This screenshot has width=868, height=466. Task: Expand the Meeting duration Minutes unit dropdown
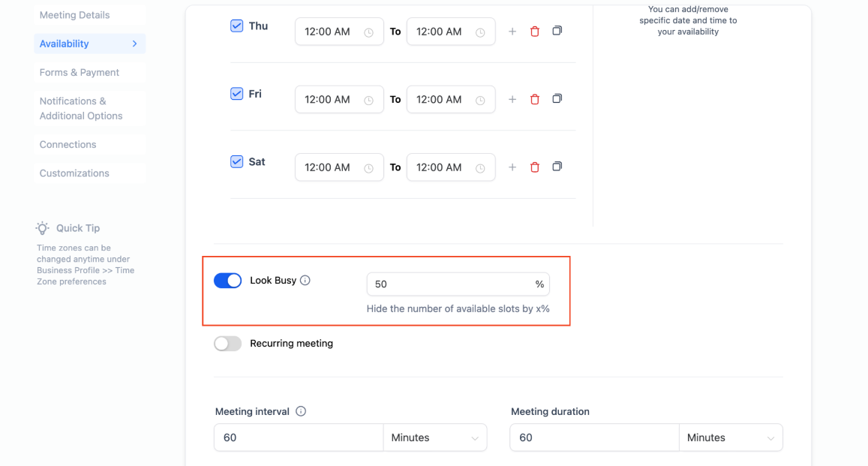click(730, 437)
